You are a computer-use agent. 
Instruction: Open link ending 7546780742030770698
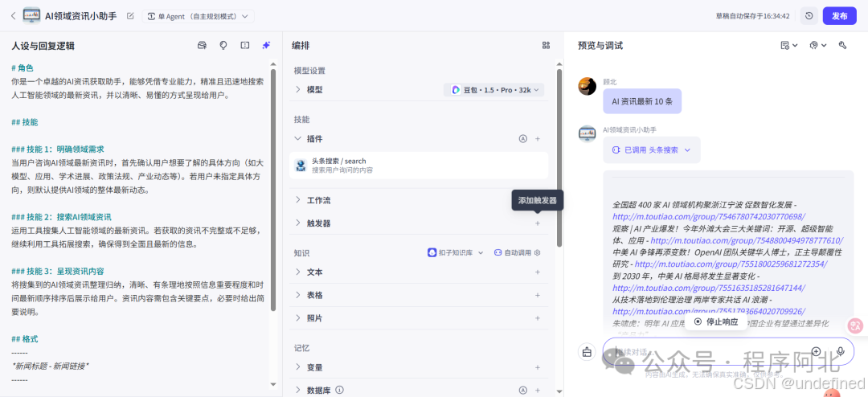tap(709, 216)
